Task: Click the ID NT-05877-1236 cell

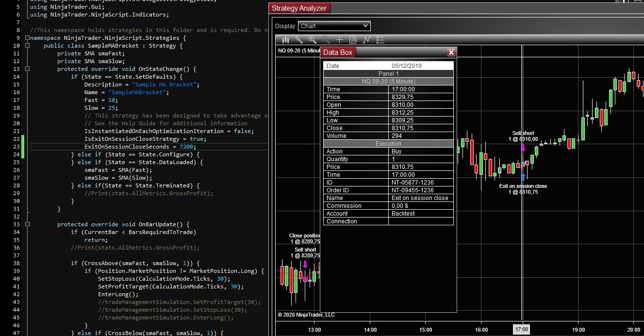Action: pos(421,183)
